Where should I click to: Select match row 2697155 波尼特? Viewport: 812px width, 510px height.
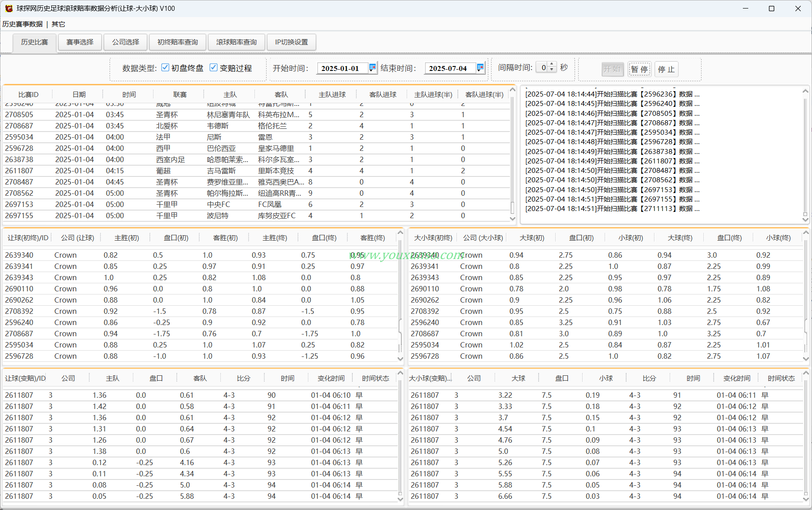tap(257, 216)
